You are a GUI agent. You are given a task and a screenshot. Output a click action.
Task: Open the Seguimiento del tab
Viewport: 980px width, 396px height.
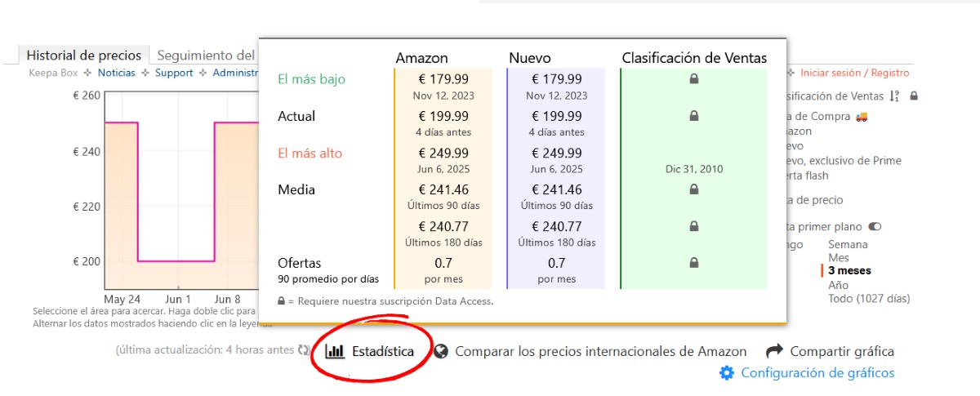pyautogui.click(x=205, y=56)
